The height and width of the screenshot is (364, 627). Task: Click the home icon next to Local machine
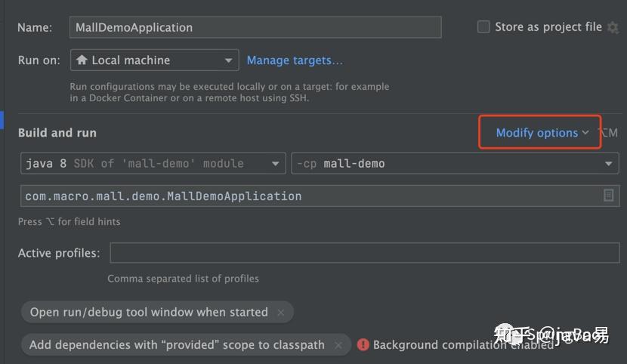pos(81,60)
